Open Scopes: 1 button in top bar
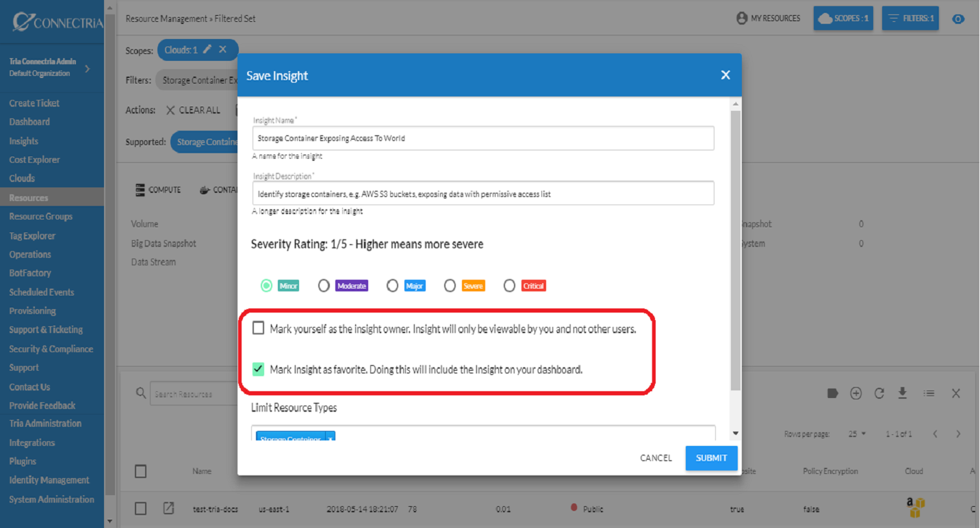980x528 pixels. pyautogui.click(x=843, y=18)
